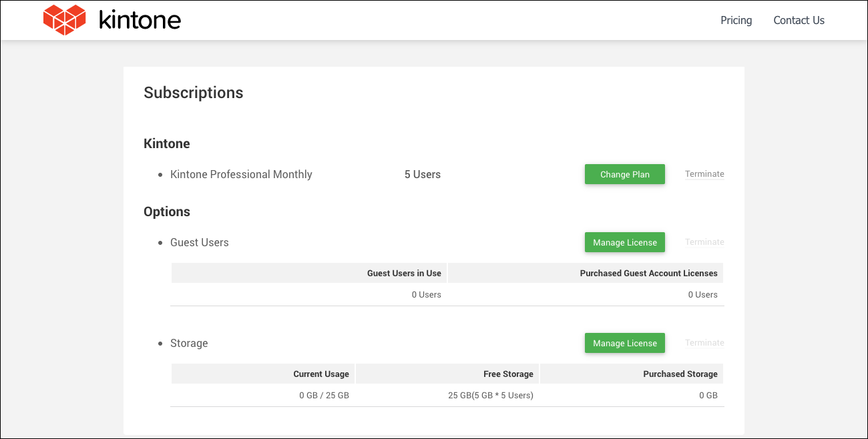Click the Guest Users in Use column header

tap(404, 273)
